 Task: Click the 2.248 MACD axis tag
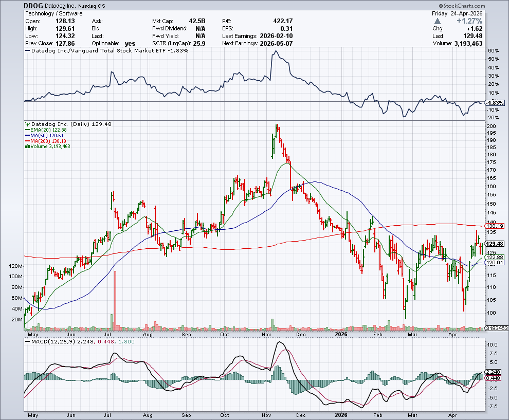(x=494, y=372)
